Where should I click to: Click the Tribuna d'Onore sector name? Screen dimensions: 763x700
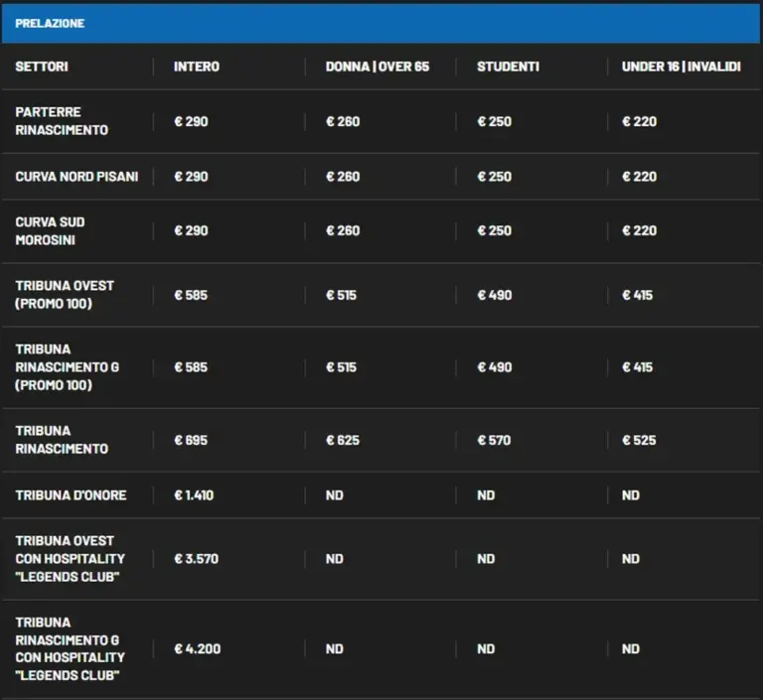[72, 495]
